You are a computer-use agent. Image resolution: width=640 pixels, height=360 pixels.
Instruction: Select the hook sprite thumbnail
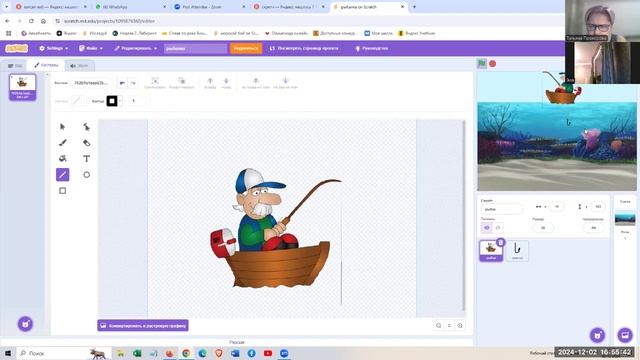click(x=517, y=250)
